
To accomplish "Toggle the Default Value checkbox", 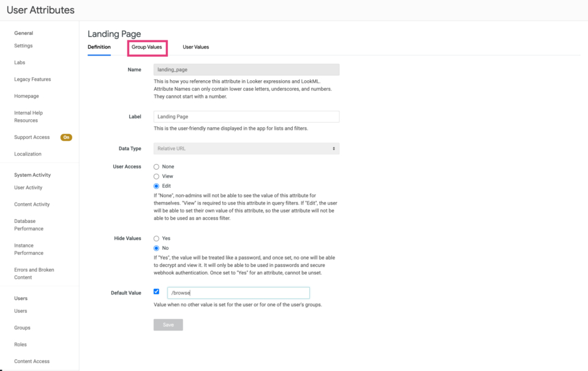I will click(x=156, y=291).
